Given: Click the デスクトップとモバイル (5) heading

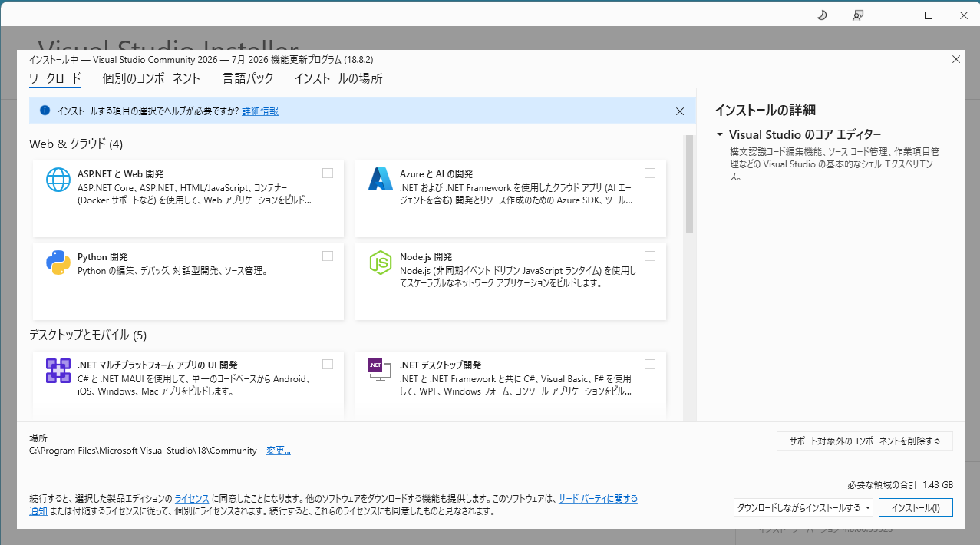Looking at the screenshot, I should pyautogui.click(x=87, y=335).
